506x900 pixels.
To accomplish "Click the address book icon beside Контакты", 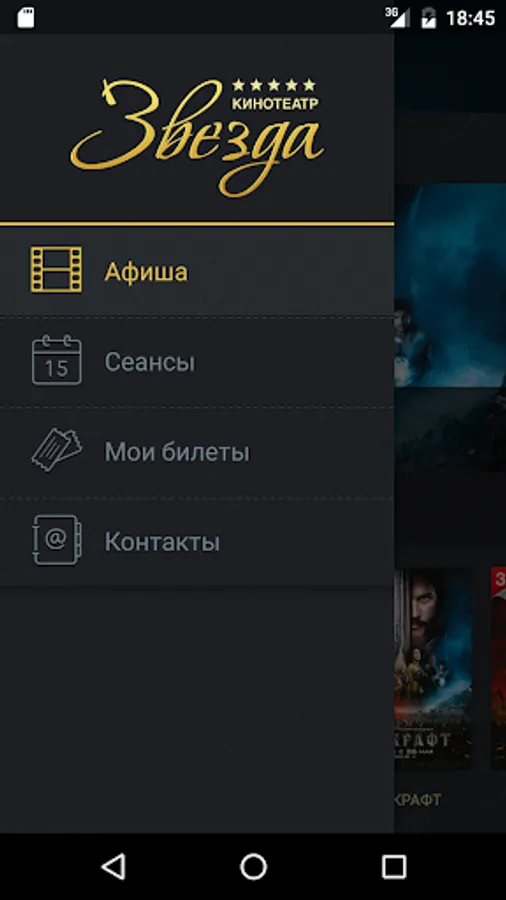I will [x=56, y=540].
